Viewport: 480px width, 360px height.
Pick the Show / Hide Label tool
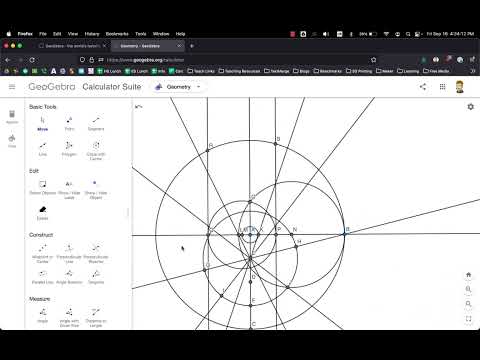[x=69, y=190]
